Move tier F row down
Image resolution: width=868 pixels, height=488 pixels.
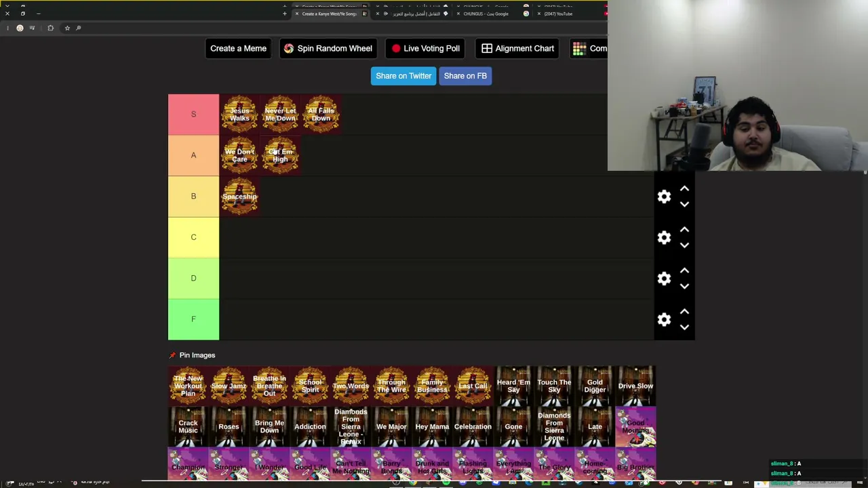tap(684, 327)
